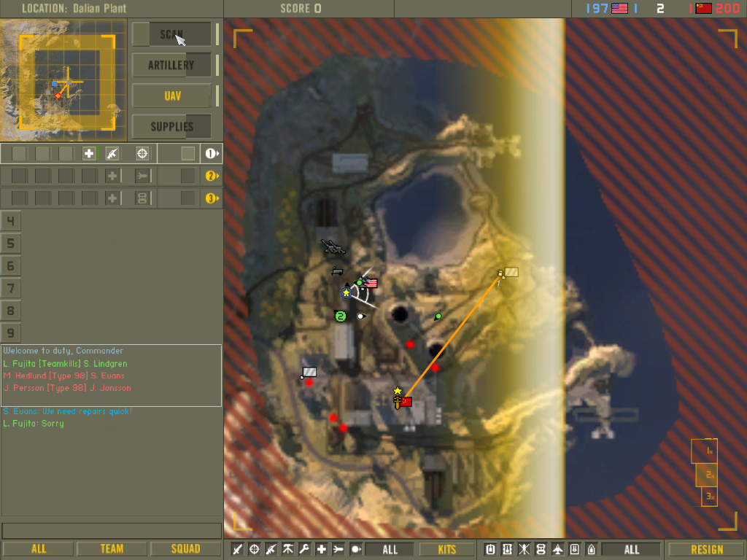Select the boat vehicle filter icon
Screen dimensions: 747x560
click(x=591, y=550)
